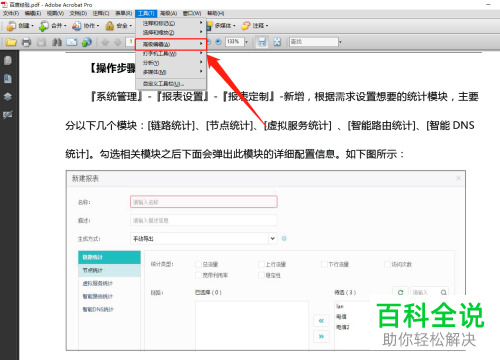
Task: Open the 133% zoom level dropdown arrow
Action: (x=247, y=42)
